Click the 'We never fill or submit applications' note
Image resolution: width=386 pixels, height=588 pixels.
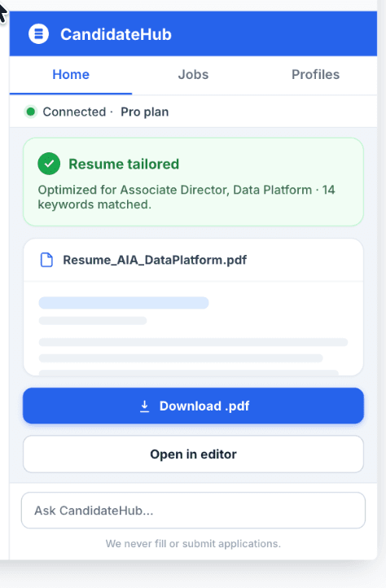(193, 544)
